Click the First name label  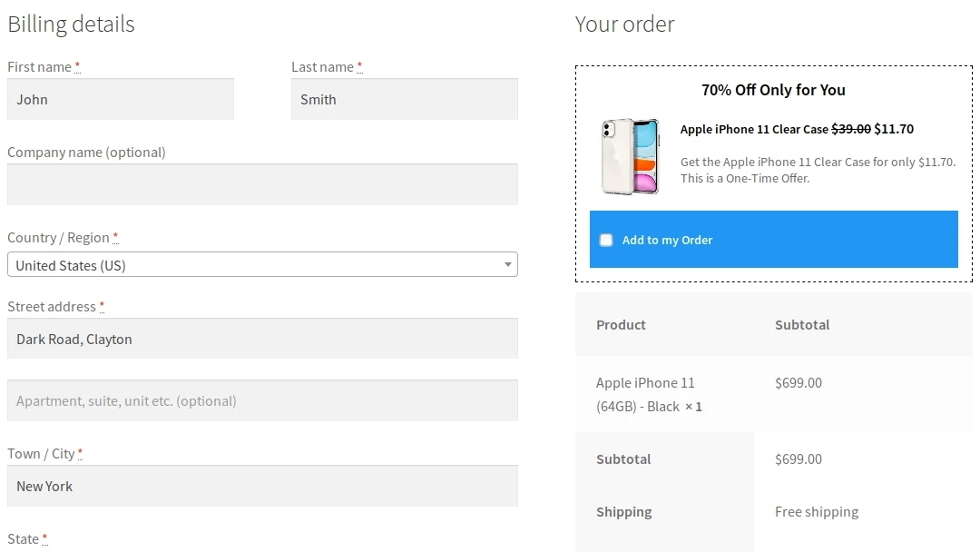[x=39, y=66]
